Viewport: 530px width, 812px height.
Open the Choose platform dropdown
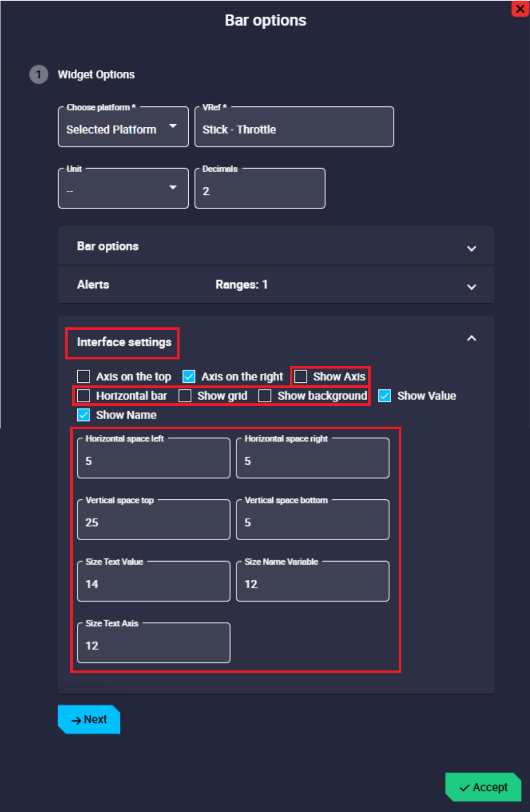point(123,128)
